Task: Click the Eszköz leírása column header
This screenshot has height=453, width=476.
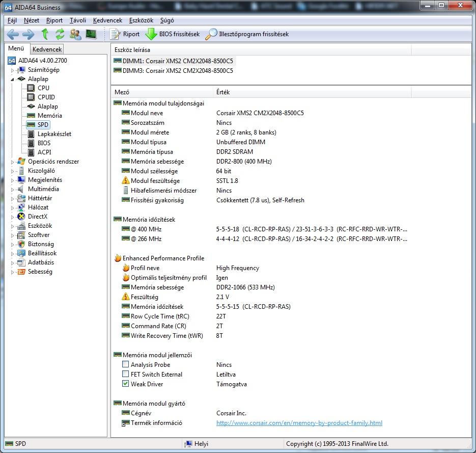Action: pos(261,49)
